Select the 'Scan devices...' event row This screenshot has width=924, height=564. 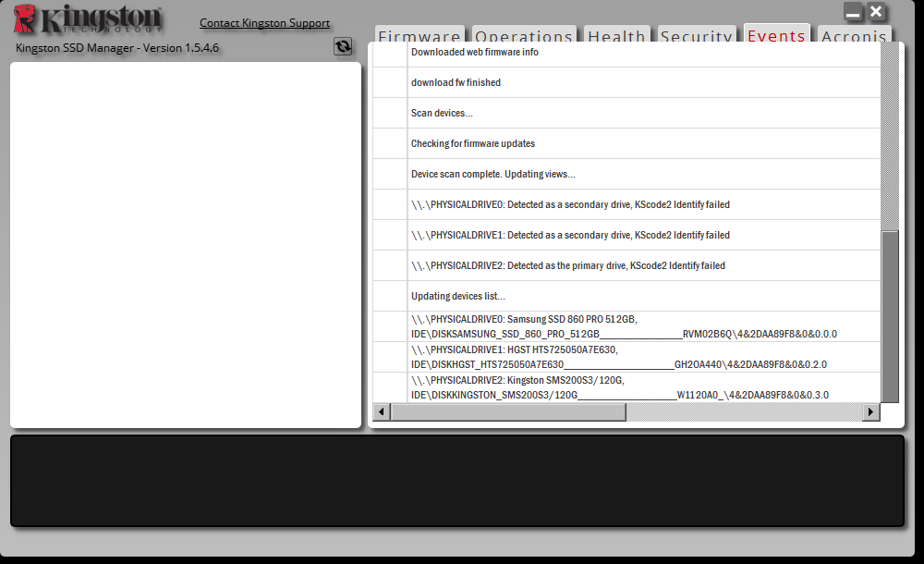626,114
